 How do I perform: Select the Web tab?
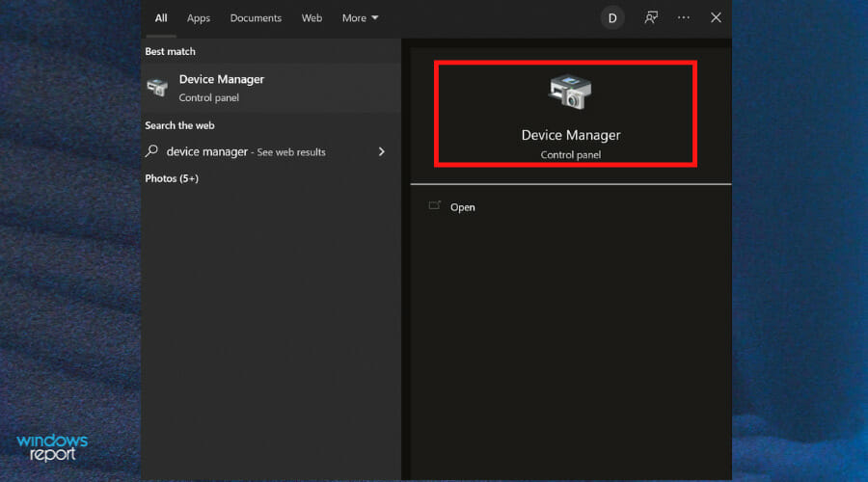click(x=312, y=18)
